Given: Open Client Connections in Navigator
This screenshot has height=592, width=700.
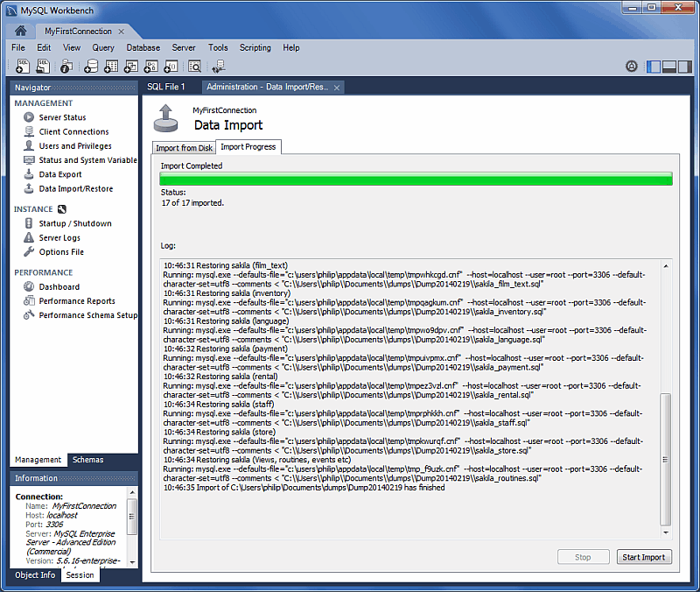Looking at the screenshot, I should 73,132.
